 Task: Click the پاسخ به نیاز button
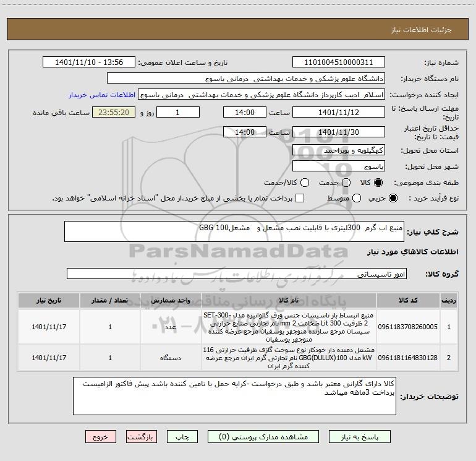[360, 437]
